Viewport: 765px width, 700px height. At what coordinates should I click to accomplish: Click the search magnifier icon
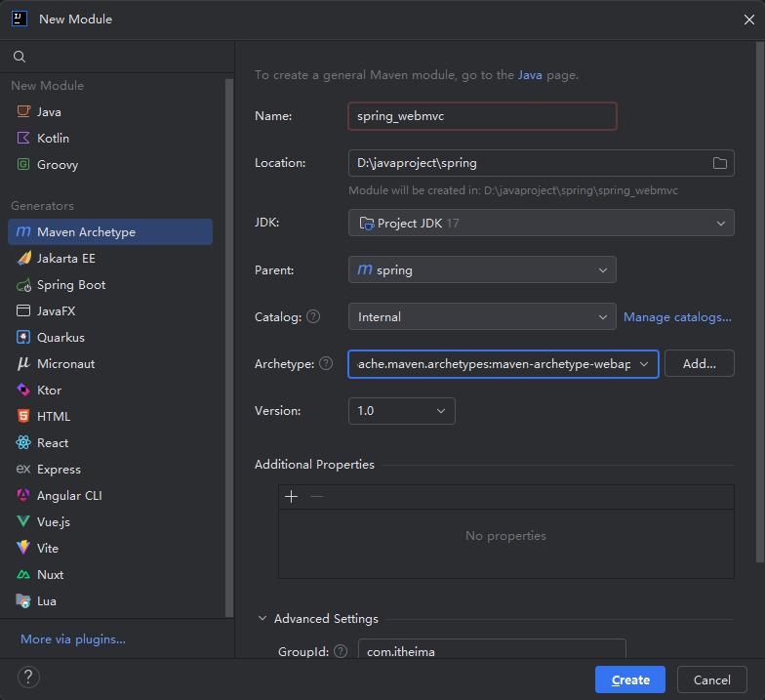(x=20, y=57)
